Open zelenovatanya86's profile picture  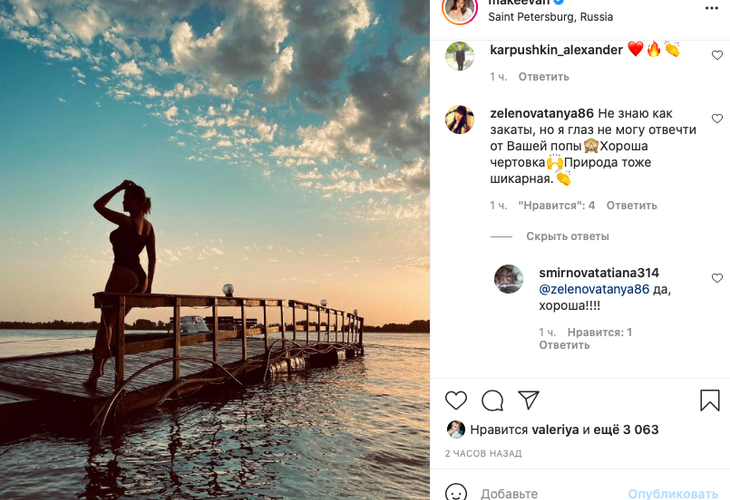tap(460, 120)
